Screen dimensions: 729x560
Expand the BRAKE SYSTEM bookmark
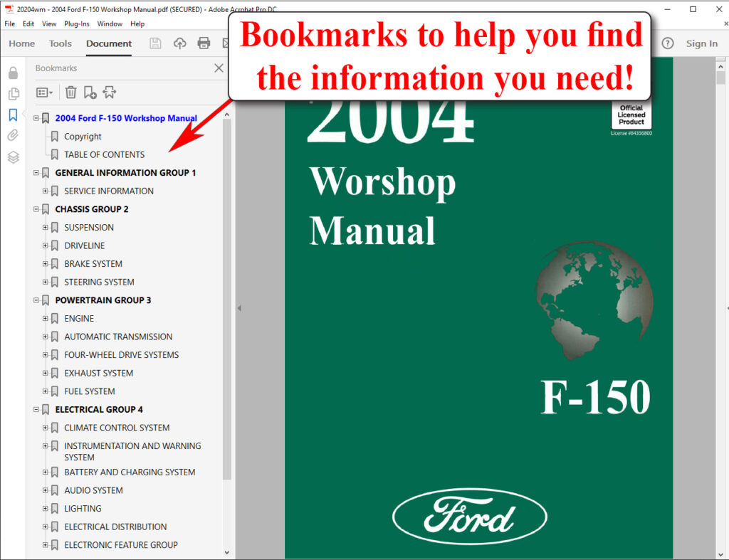click(45, 263)
